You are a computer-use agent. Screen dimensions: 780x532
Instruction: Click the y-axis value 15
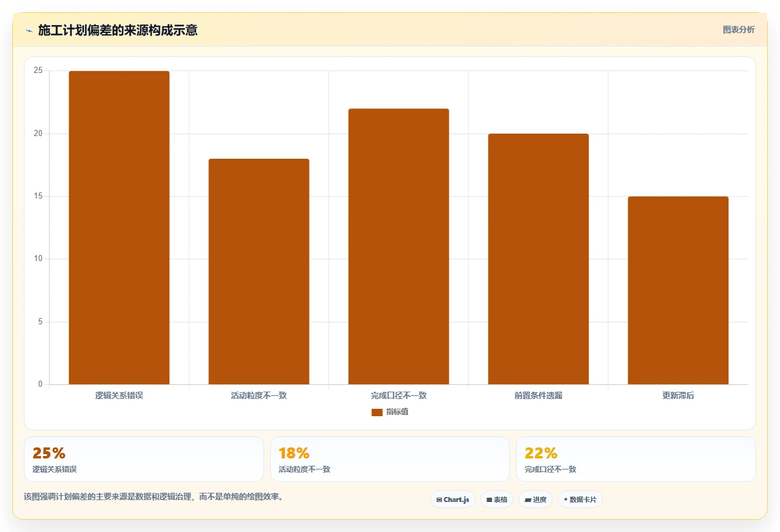click(x=38, y=197)
